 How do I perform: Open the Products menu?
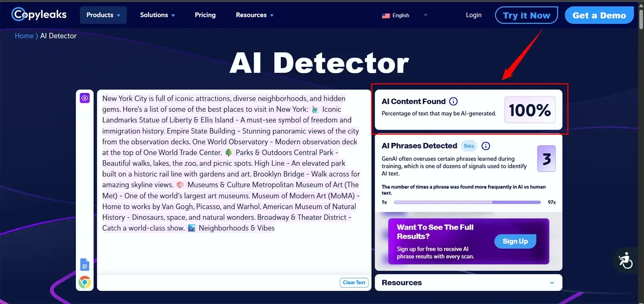103,15
